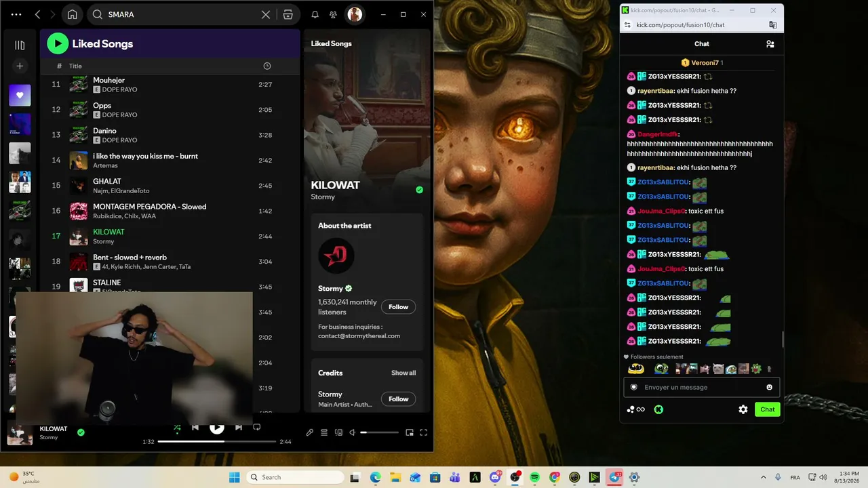Follow Stormy in About the artist
Image resolution: width=868 pixels, height=488 pixels.
pyautogui.click(x=398, y=307)
